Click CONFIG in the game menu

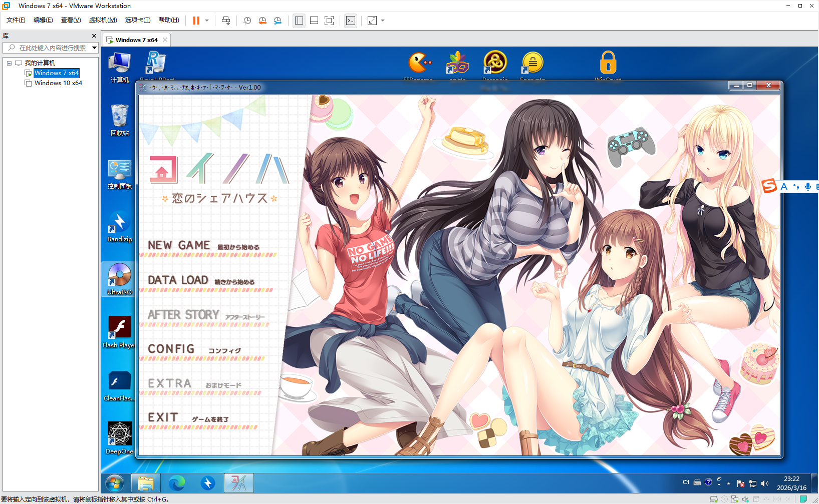point(171,349)
